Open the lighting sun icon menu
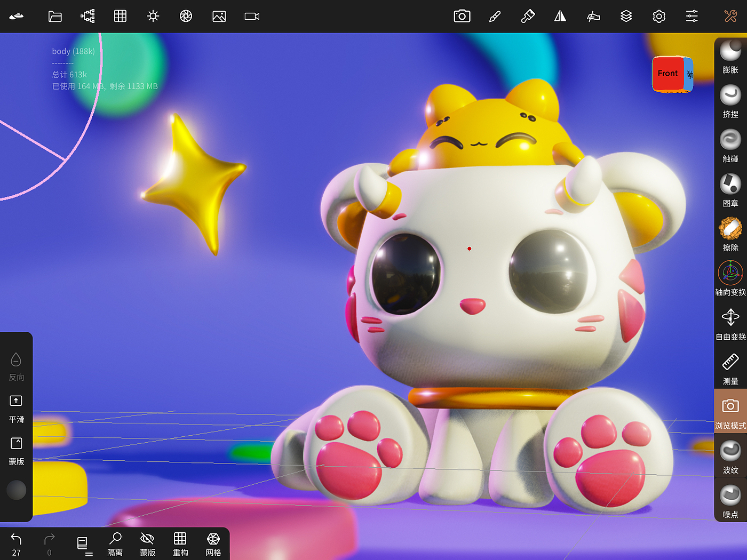Image resolution: width=747 pixels, height=560 pixels. pyautogui.click(x=153, y=17)
